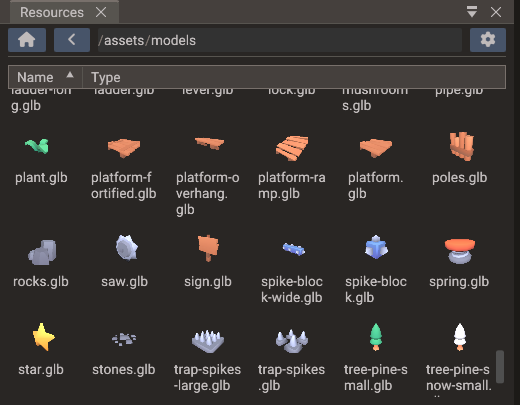The height and width of the screenshot is (405, 520).
Task: Click the saw.glb file name
Action: click(x=125, y=282)
